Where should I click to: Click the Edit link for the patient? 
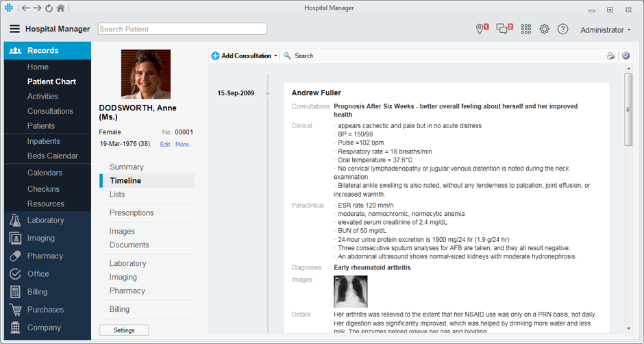pyautogui.click(x=165, y=145)
